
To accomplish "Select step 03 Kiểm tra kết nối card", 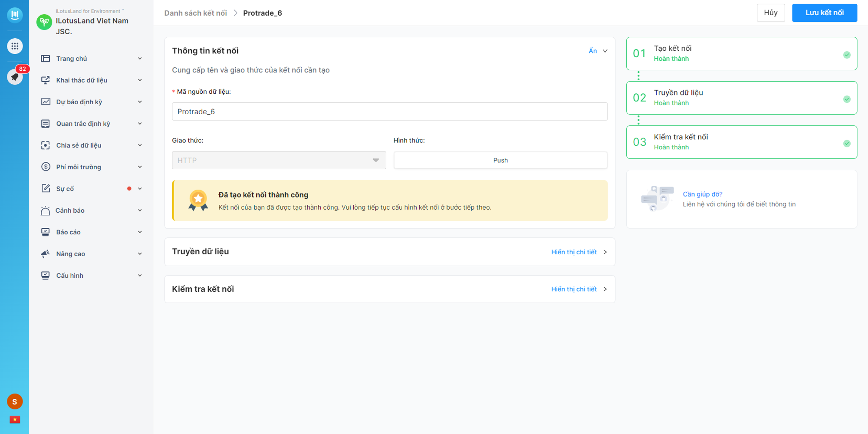I will coord(742,142).
